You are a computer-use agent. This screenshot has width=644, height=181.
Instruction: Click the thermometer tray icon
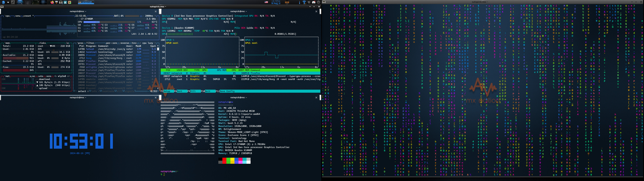pos(300,2)
